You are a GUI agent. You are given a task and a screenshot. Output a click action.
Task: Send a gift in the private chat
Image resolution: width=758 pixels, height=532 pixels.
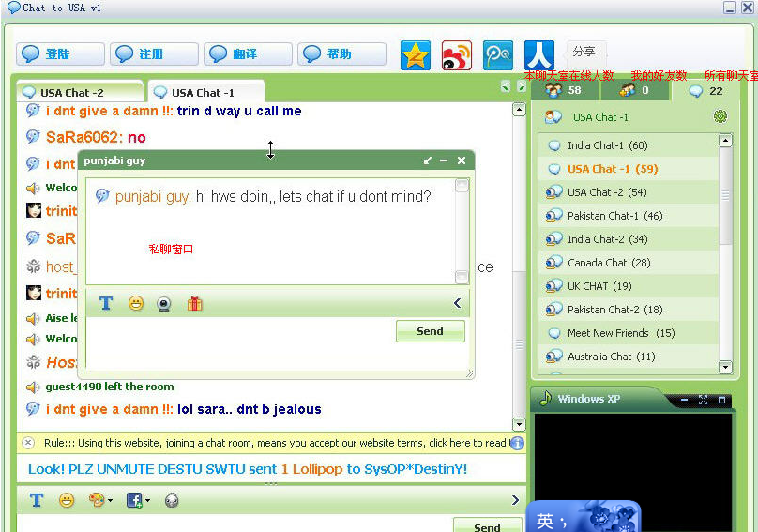click(194, 304)
